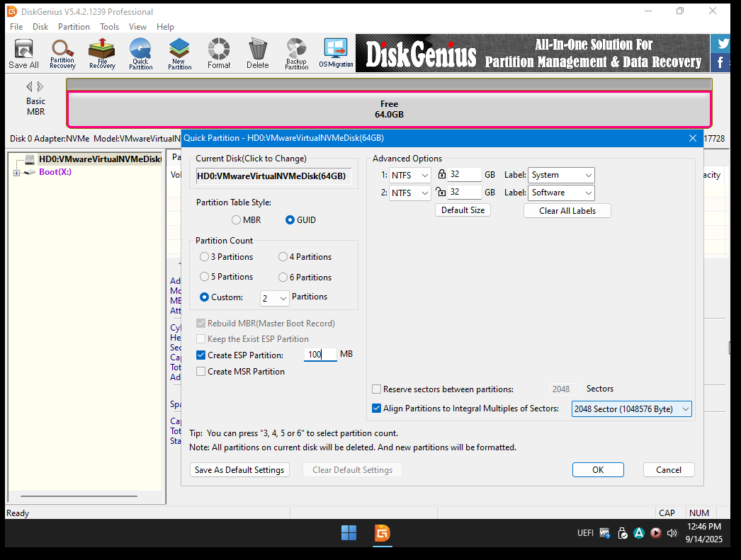Click Save As Default Settings
Image resolution: width=741 pixels, height=560 pixels.
point(239,470)
